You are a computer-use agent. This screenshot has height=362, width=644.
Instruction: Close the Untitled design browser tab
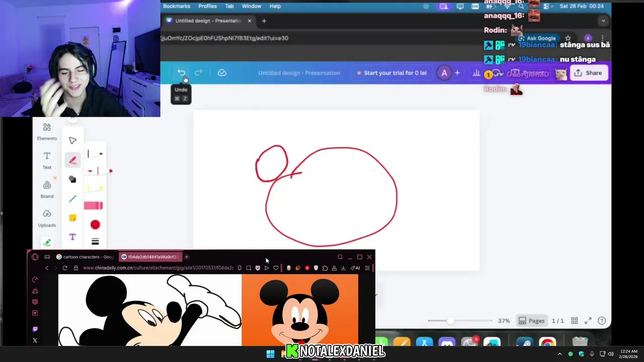pyautogui.click(x=249, y=21)
